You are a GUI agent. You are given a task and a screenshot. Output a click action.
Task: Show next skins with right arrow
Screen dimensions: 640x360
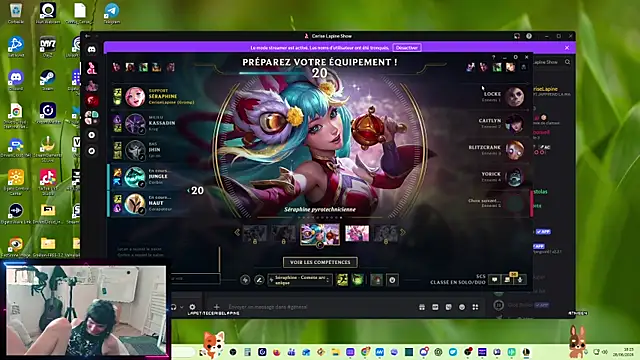pyautogui.click(x=403, y=233)
